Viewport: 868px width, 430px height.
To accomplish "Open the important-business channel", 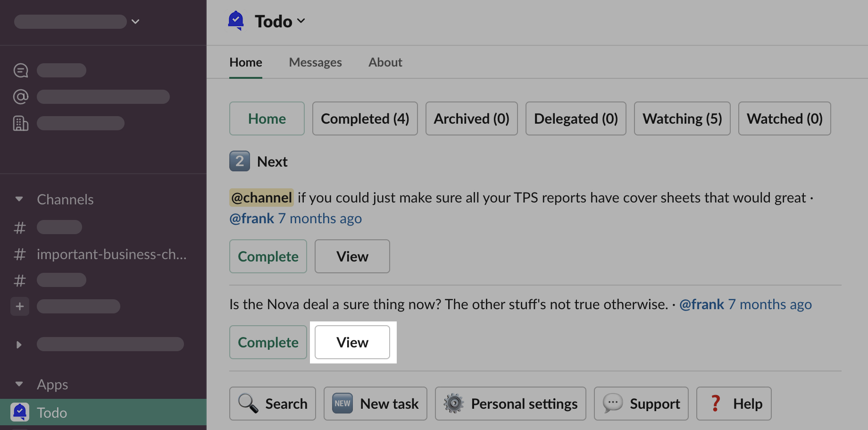I will (111, 254).
